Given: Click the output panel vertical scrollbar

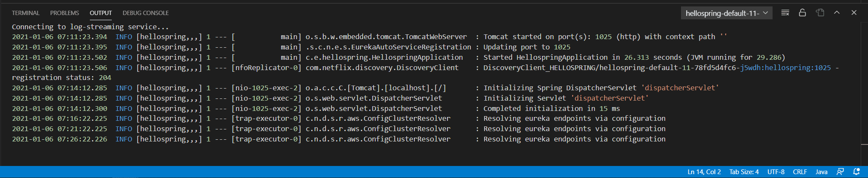Looking at the screenshot, I should tap(864, 86).
